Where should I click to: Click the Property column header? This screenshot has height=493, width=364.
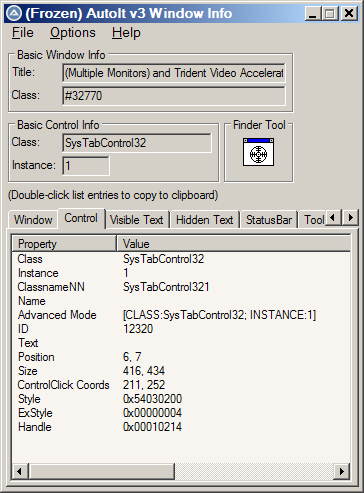point(64,244)
